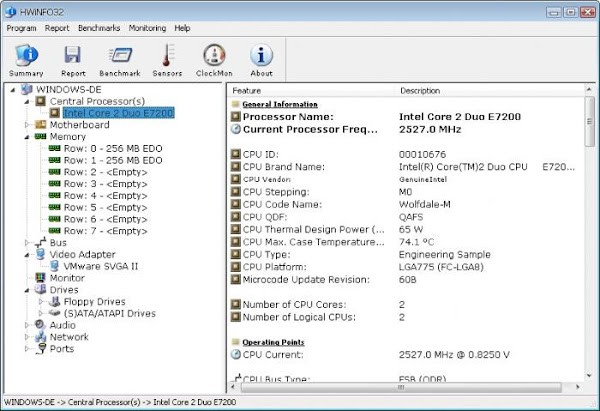Click the Floppy Drives icon
The width and height of the screenshot is (600, 411).
(54, 302)
